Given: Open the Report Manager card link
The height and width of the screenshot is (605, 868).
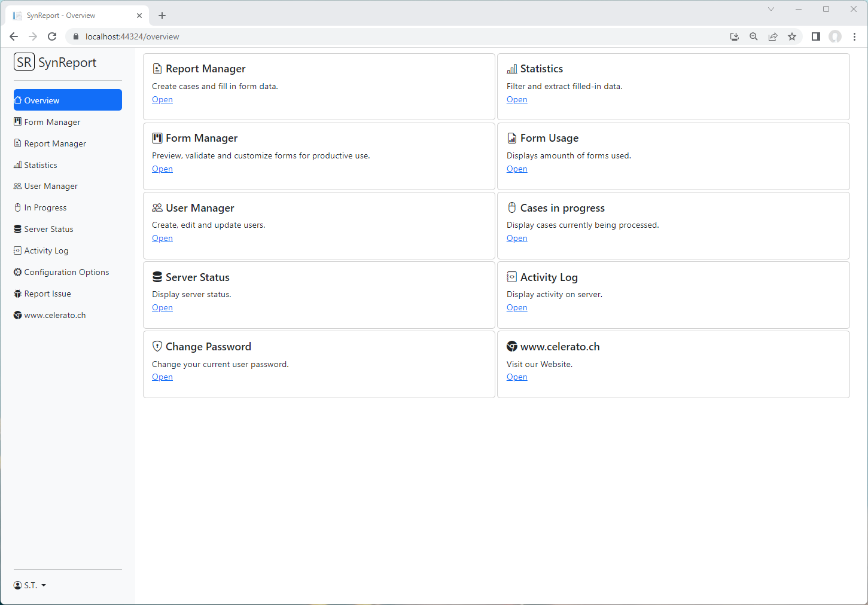Looking at the screenshot, I should coord(162,100).
